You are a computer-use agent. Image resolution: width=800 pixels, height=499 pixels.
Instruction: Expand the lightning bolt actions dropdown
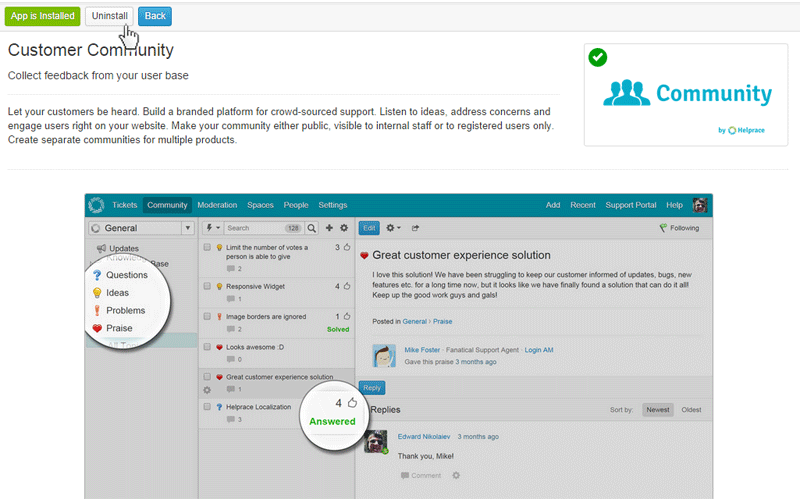coord(212,228)
